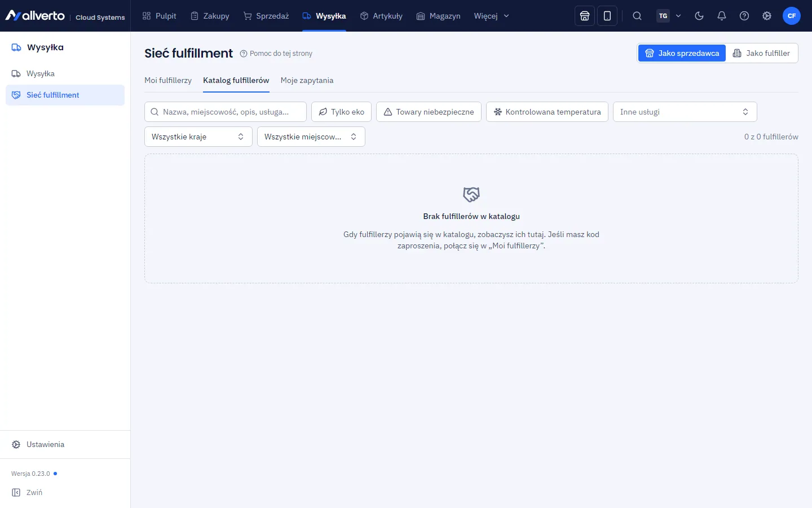Select Wysyłka in the top navigation bar
Screen dimensions: 812x508
[x=324, y=16]
